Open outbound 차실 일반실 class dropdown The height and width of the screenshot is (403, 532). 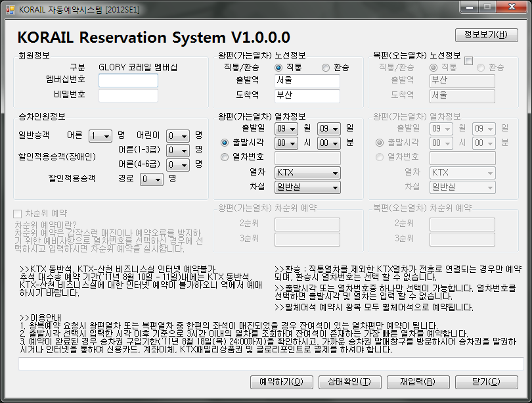coord(307,187)
